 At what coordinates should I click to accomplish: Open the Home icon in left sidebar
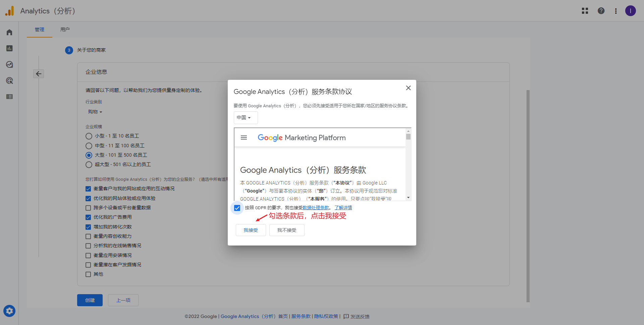coord(9,32)
